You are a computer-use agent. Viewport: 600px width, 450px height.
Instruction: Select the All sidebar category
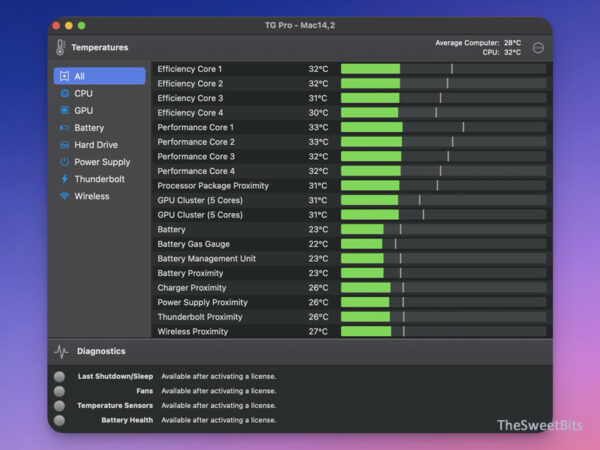tap(99, 76)
